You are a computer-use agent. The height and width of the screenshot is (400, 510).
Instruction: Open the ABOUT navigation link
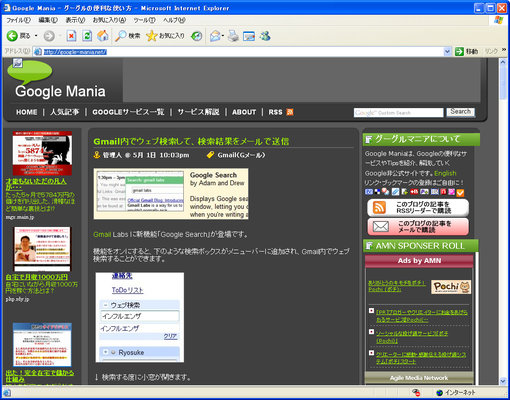[244, 112]
